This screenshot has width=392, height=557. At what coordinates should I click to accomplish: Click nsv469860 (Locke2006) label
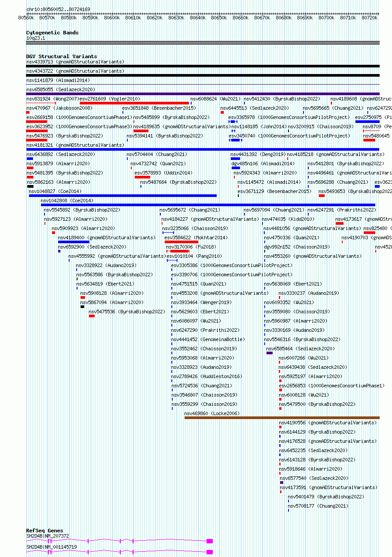[212, 413]
